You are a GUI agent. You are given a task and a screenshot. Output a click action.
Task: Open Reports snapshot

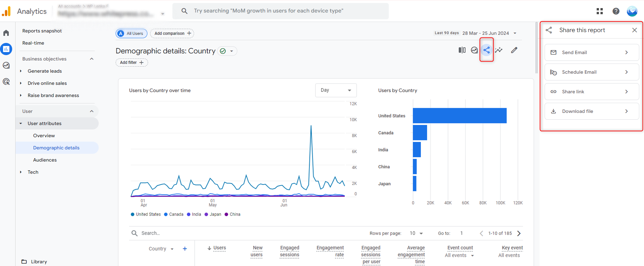(x=42, y=31)
